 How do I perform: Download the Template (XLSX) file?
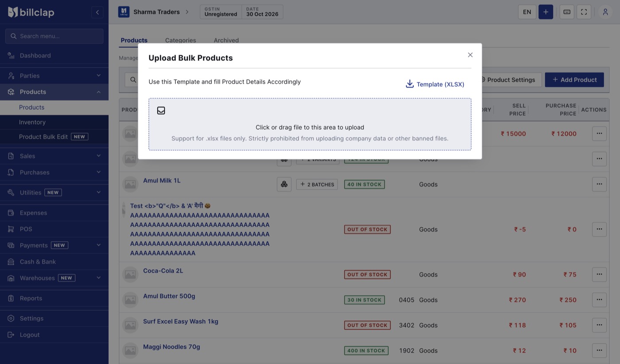(435, 84)
